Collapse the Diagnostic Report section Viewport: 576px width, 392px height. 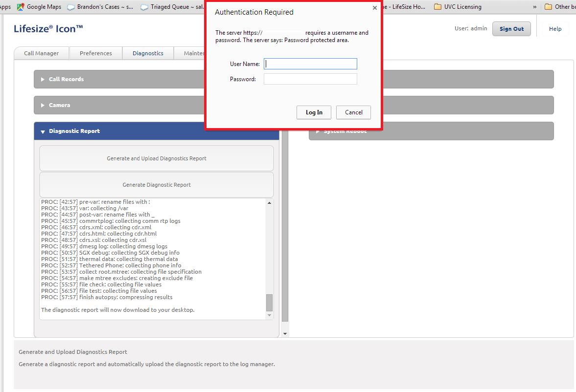(74, 131)
